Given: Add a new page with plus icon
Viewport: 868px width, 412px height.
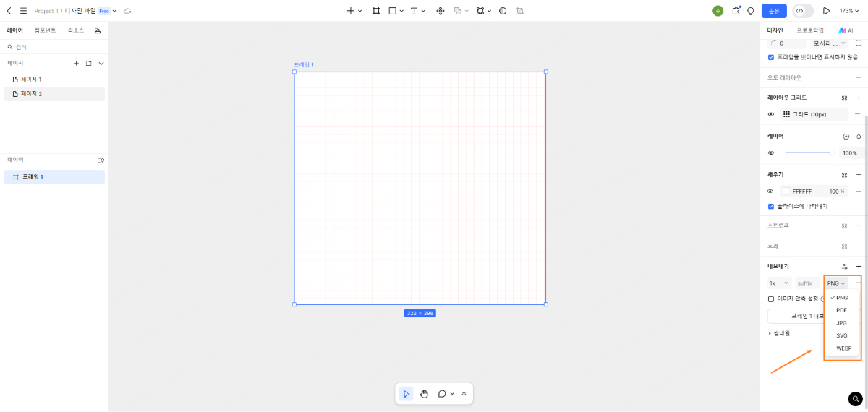Looking at the screenshot, I should click(x=76, y=64).
